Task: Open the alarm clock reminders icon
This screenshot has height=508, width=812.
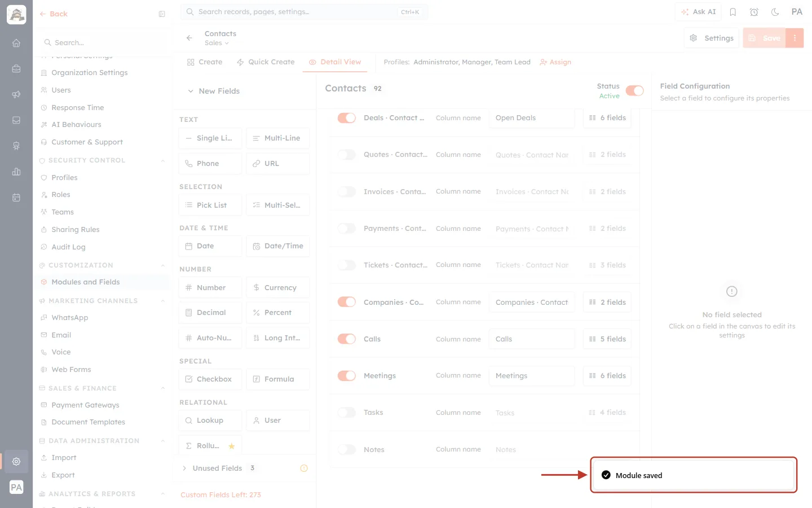Action: click(754, 12)
